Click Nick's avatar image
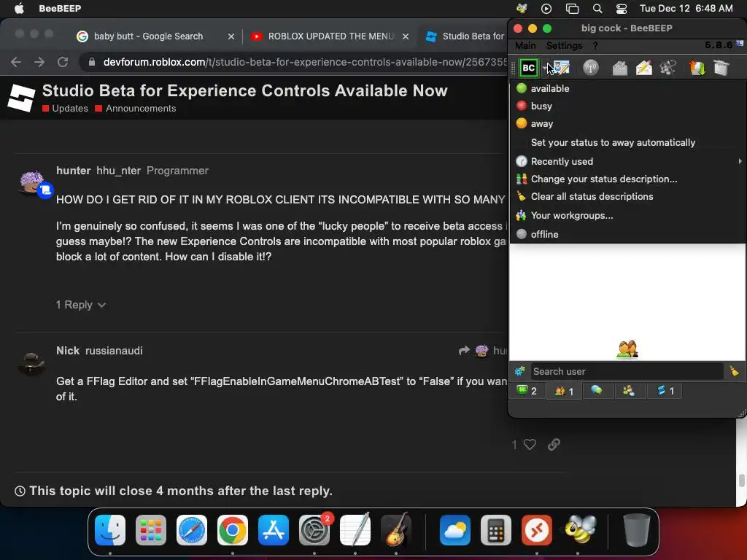This screenshot has width=747, height=560. (x=31, y=363)
